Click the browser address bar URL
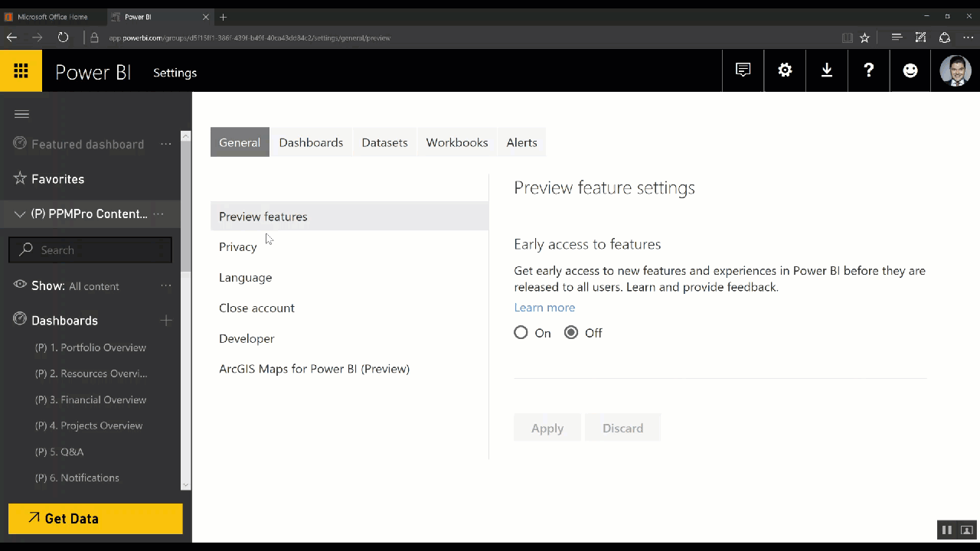Viewport: 980px width, 551px height. coord(250,37)
